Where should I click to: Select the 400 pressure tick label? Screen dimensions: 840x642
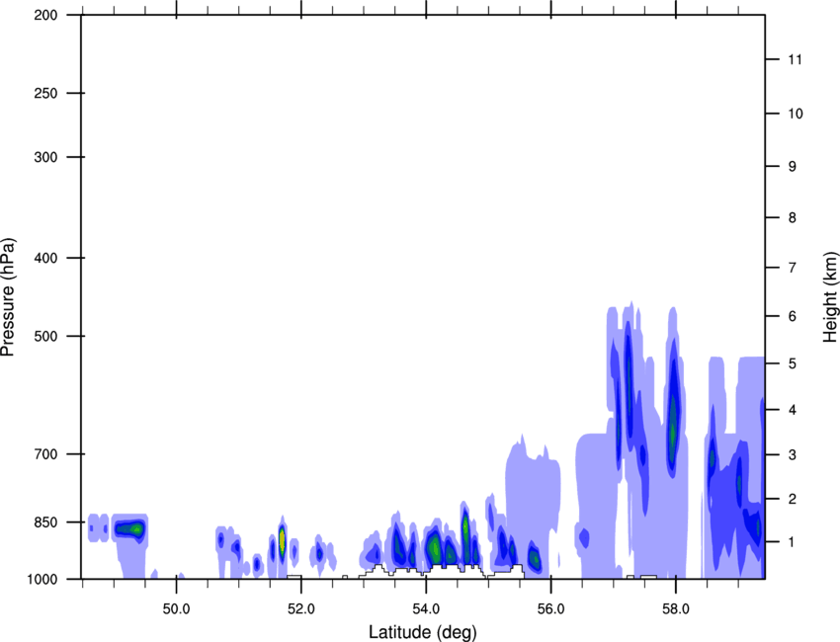click(45, 258)
